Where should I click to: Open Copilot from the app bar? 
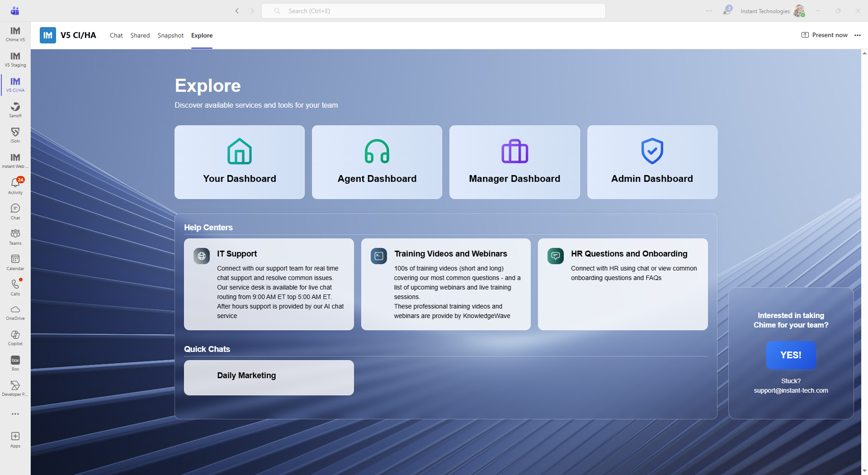tap(15, 337)
